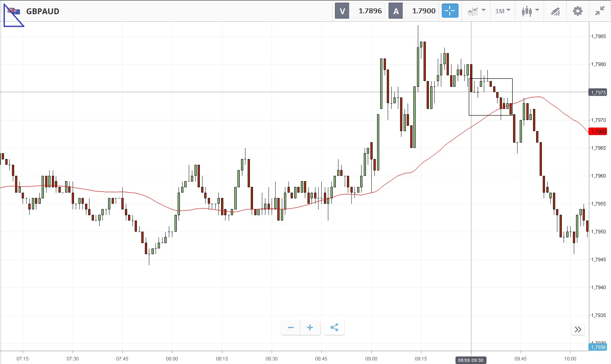Open the candlestick chart type dropdown
The width and height of the screenshot is (611, 364).
530,11
